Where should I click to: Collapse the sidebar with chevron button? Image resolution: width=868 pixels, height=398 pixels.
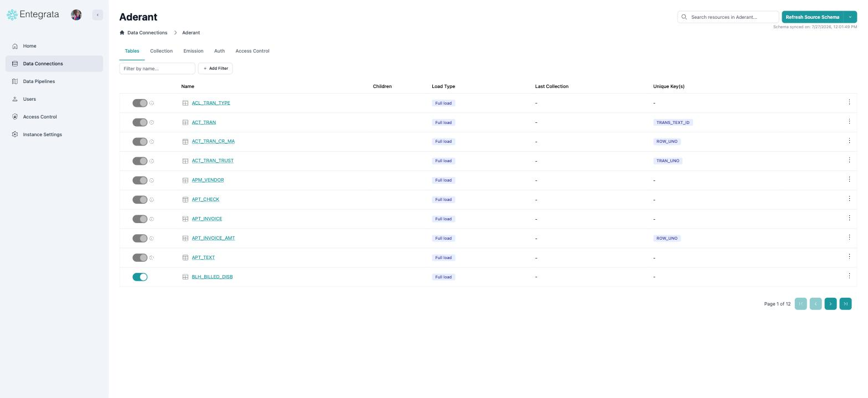click(x=97, y=15)
